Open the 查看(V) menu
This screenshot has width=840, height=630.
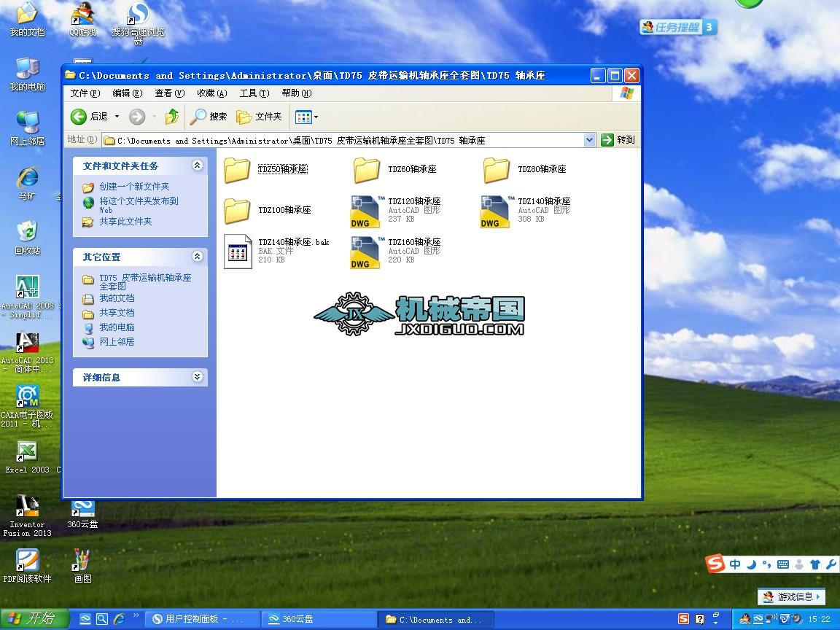click(170, 93)
